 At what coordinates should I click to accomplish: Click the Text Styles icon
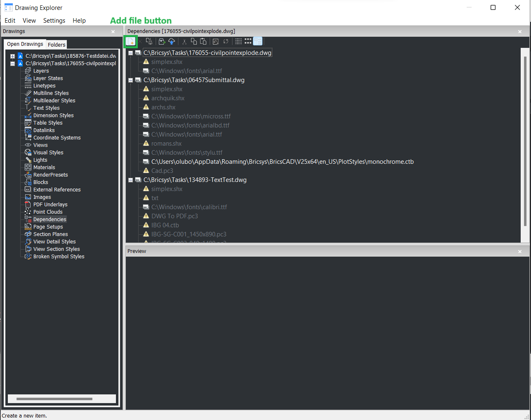pos(28,108)
